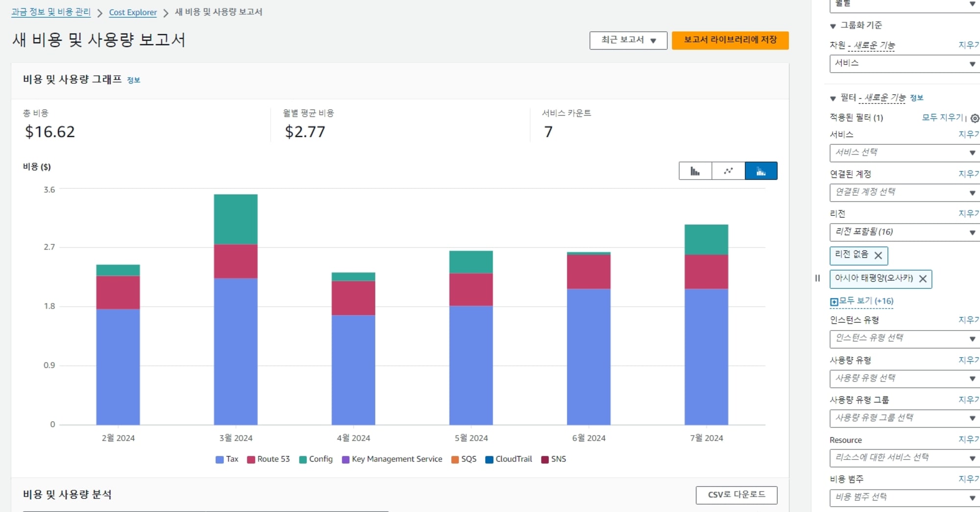The width and height of the screenshot is (980, 512).
Task: Open 정보 link next to graph title
Action: (x=133, y=80)
